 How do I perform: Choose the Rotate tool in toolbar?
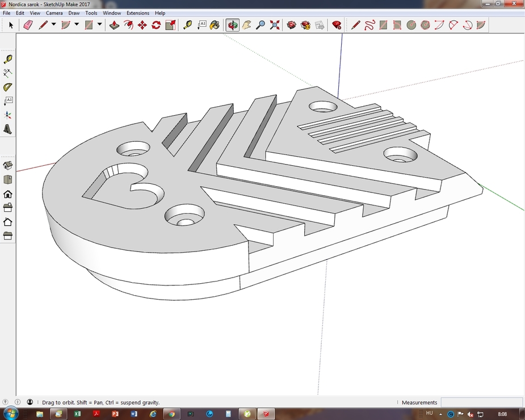click(156, 25)
